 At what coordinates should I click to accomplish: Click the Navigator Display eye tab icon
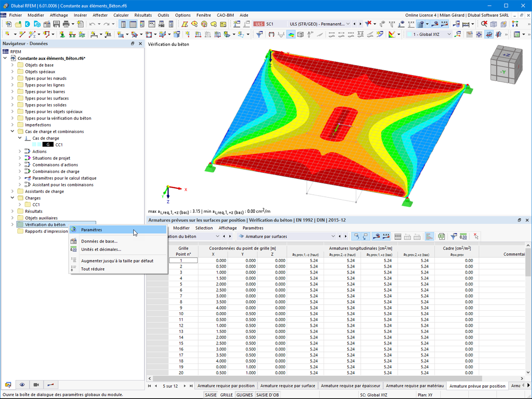(x=22, y=384)
